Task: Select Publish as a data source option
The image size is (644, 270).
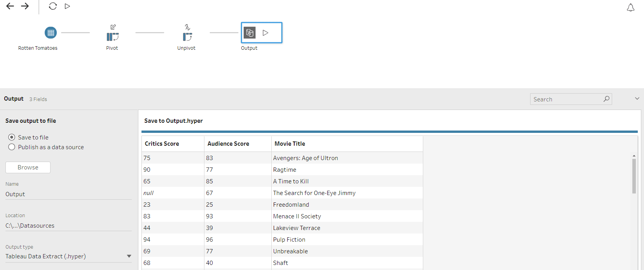Action: point(12,147)
